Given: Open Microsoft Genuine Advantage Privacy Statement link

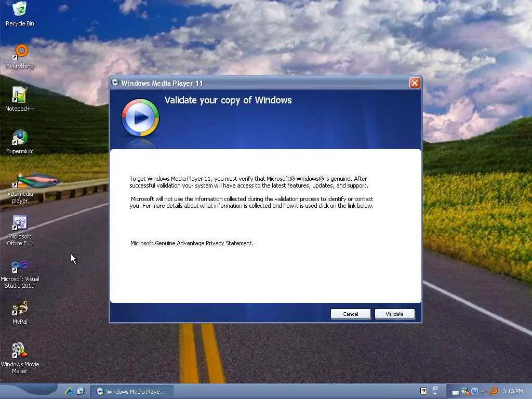Looking at the screenshot, I should 192,243.
